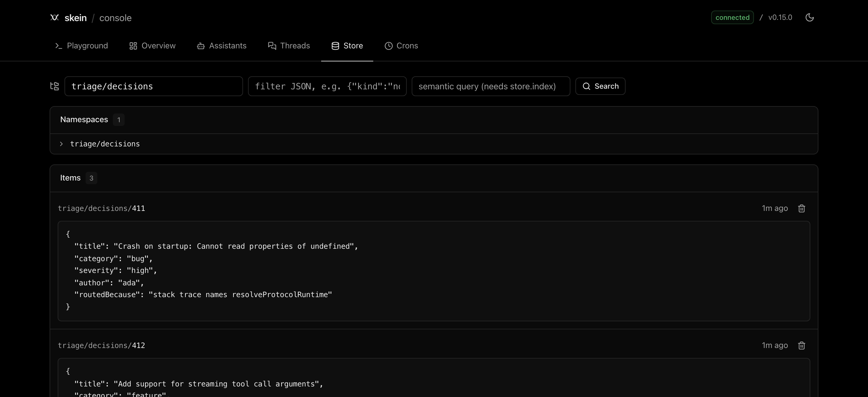Click 1m ago timestamp on item 411

(775, 208)
